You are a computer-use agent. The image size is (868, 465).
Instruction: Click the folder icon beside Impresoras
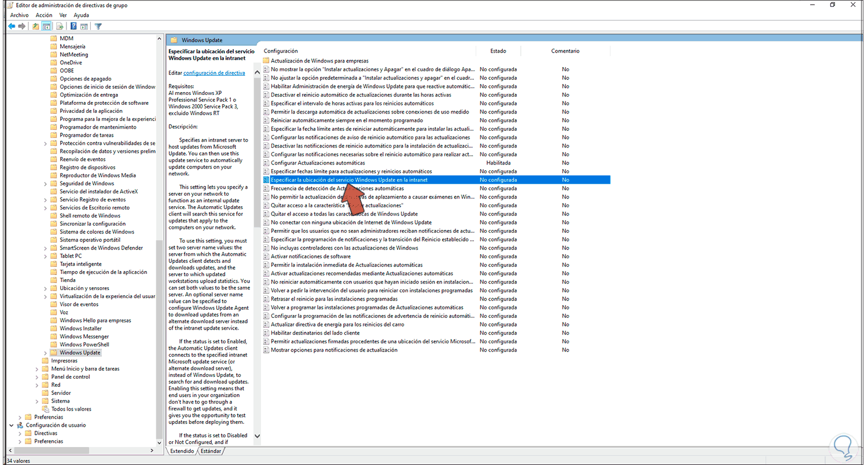[x=45, y=361]
